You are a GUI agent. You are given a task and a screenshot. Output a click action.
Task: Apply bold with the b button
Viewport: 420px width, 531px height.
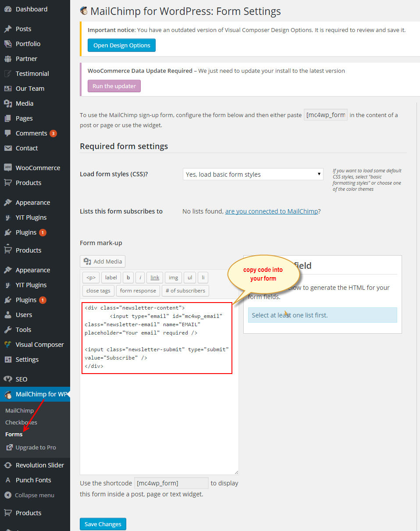(x=128, y=278)
